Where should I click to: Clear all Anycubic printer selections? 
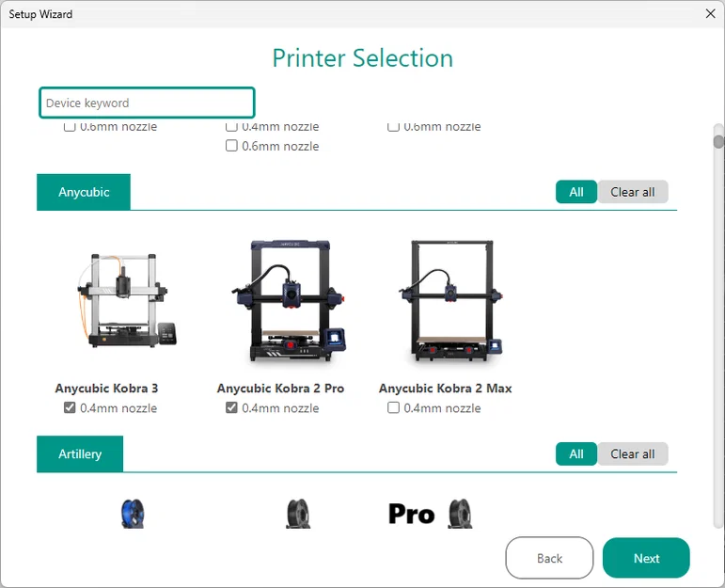coord(633,192)
